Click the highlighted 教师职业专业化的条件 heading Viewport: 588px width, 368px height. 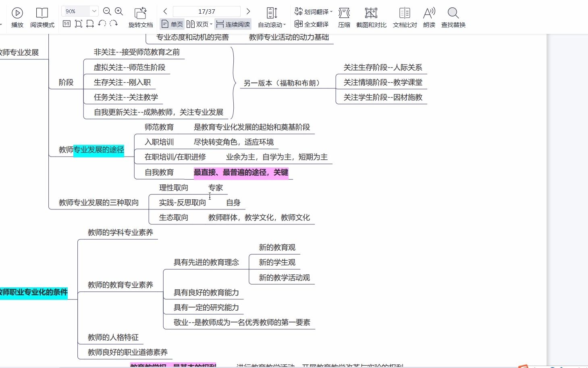[33, 292]
